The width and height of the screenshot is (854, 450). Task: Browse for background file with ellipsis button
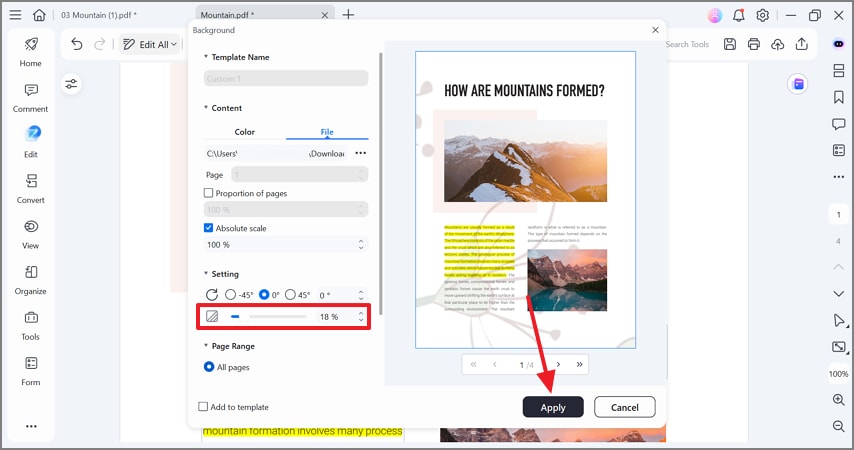[x=361, y=153]
